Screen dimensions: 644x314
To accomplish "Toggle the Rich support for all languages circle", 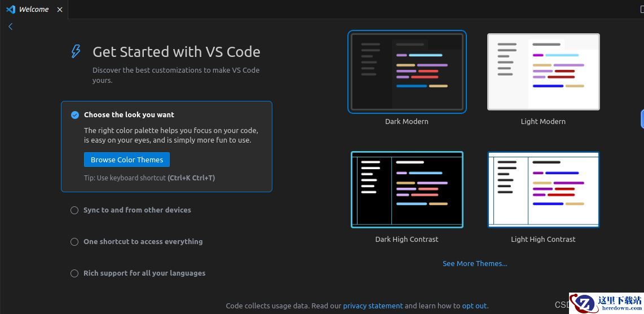I will [x=74, y=273].
